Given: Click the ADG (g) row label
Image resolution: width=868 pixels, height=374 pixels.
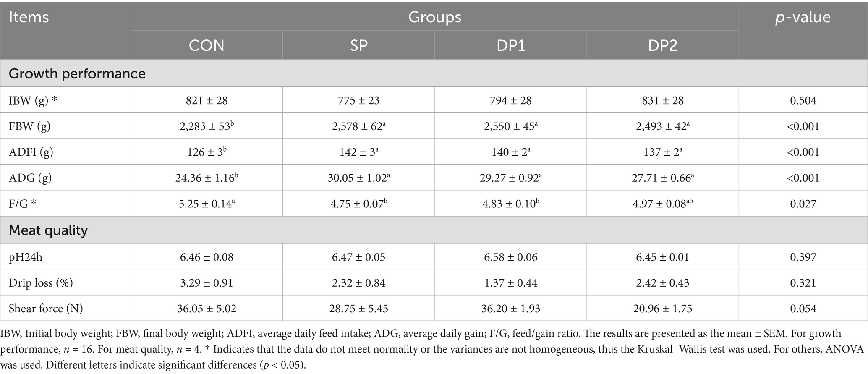Looking at the screenshot, I should click(x=30, y=178).
